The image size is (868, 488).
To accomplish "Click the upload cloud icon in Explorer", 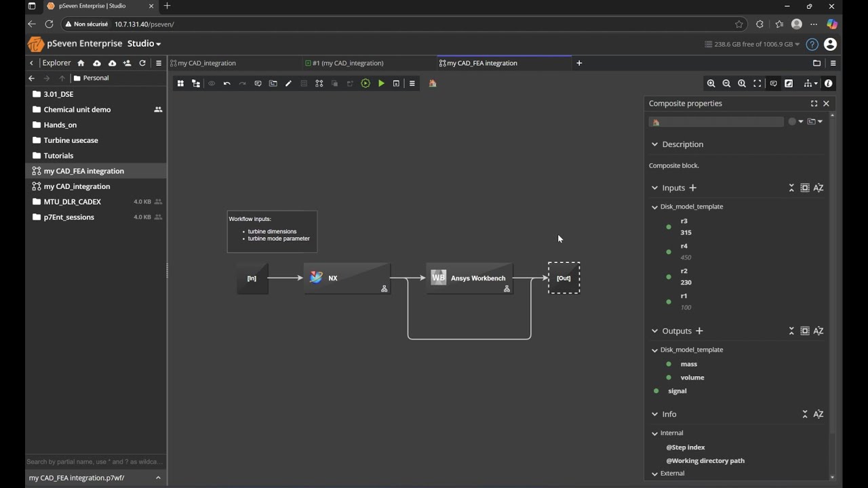I will click(x=97, y=63).
